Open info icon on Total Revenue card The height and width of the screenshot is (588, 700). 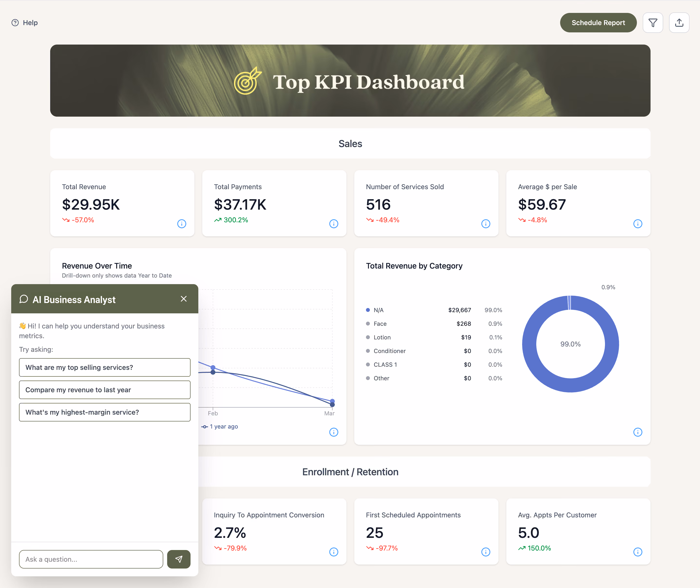pyautogui.click(x=182, y=224)
